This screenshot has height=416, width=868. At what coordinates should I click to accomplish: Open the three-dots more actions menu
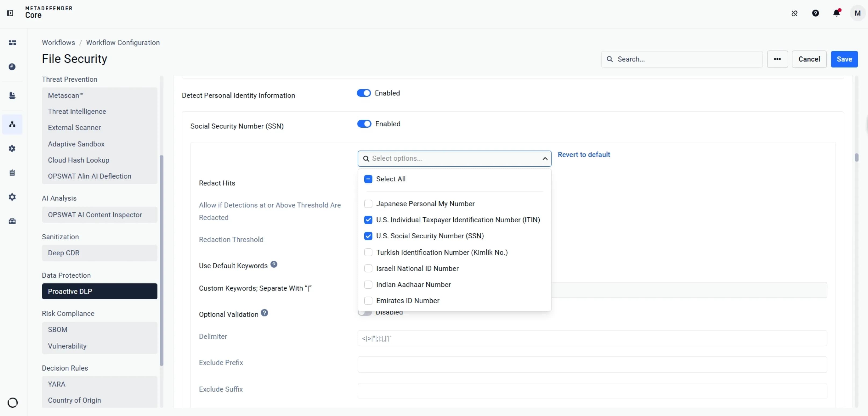pos(777,59)
